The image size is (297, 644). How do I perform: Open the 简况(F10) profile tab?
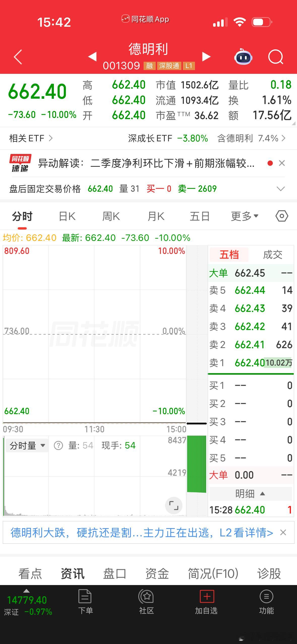coord(213,574)
